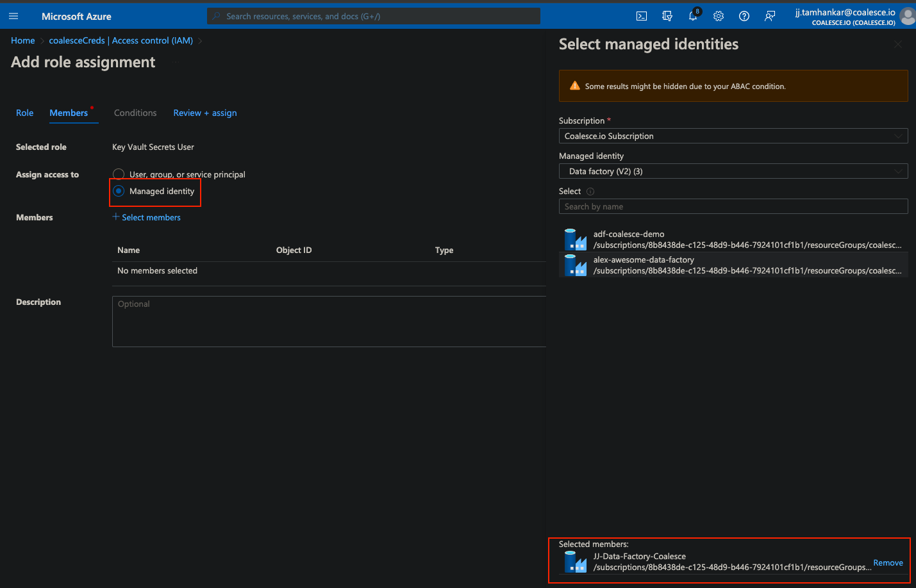Open the portal settings gear
The image size is (916, 588).
pos(719,16)
